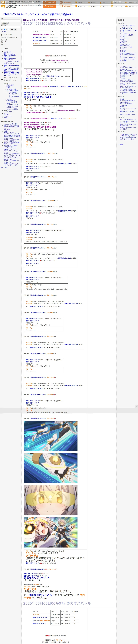
Task: Open 「LUNE」.exe in update history
Action: click(124, 38)
